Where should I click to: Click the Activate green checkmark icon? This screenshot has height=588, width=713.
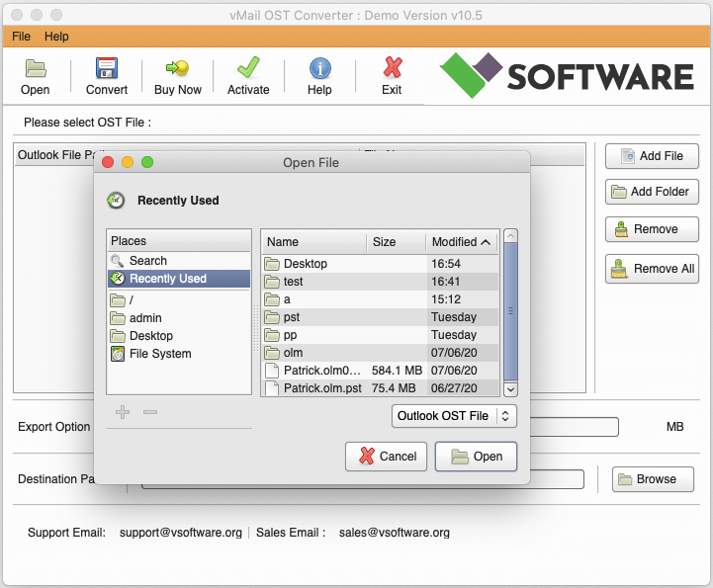(248, 67)
